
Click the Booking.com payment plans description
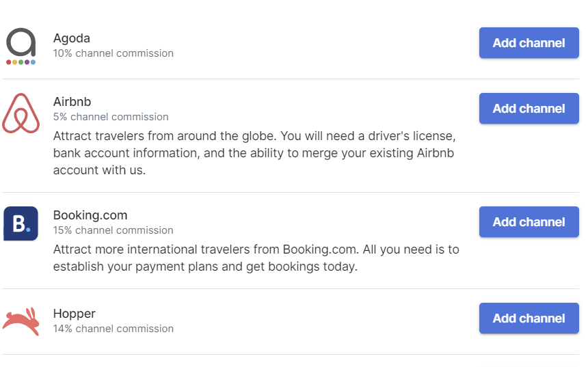[256, 258]
